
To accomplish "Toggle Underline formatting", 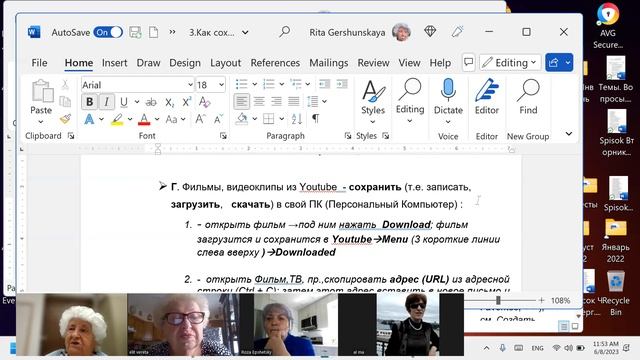I will point(124,102).
